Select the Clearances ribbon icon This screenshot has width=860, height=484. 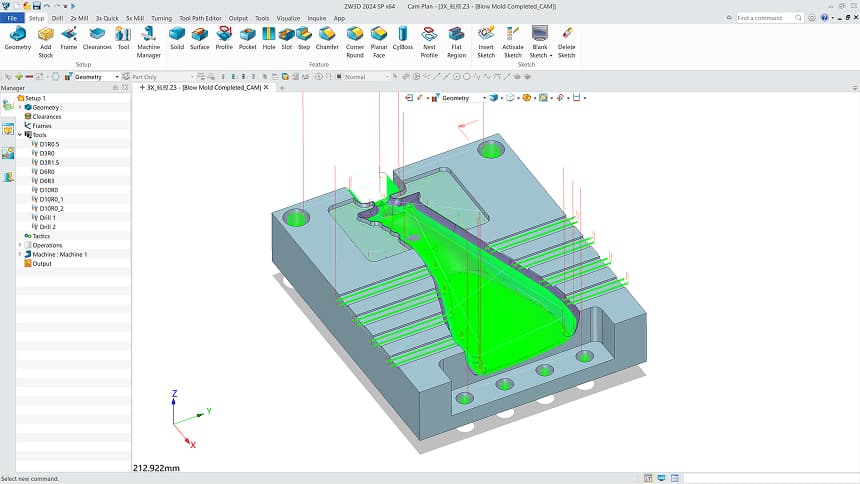click(97, 38)
